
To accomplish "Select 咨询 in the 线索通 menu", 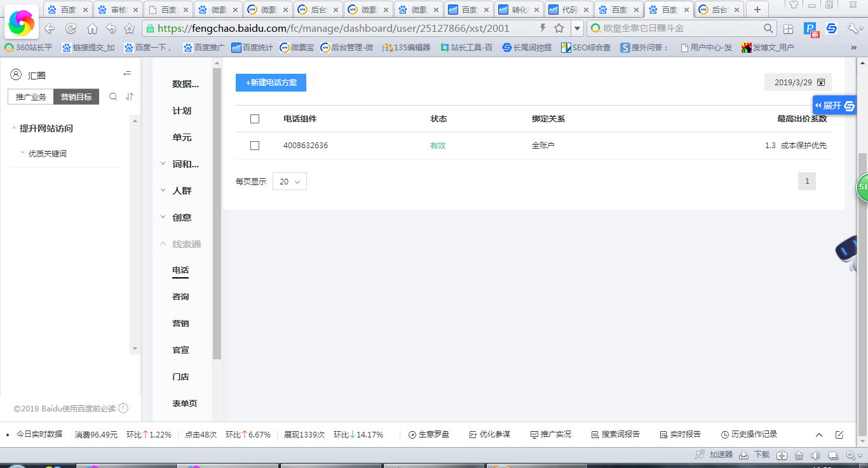I will tap(180, 297).
